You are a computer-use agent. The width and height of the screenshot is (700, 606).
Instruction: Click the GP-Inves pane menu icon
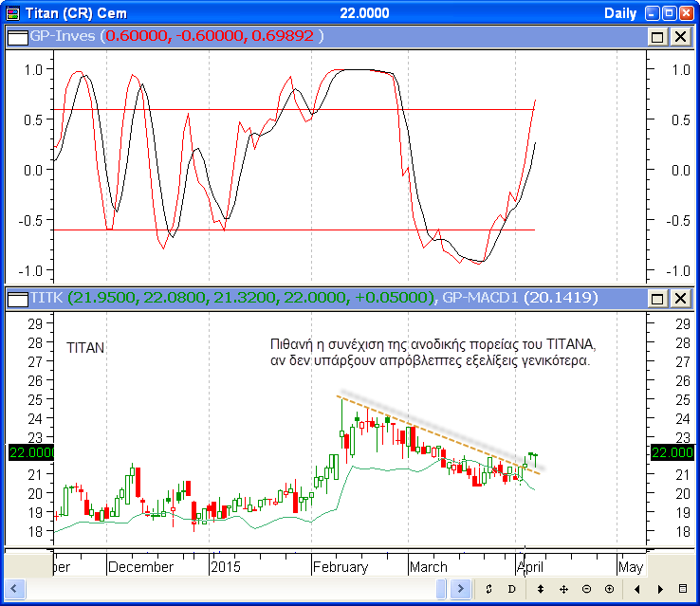18,37
